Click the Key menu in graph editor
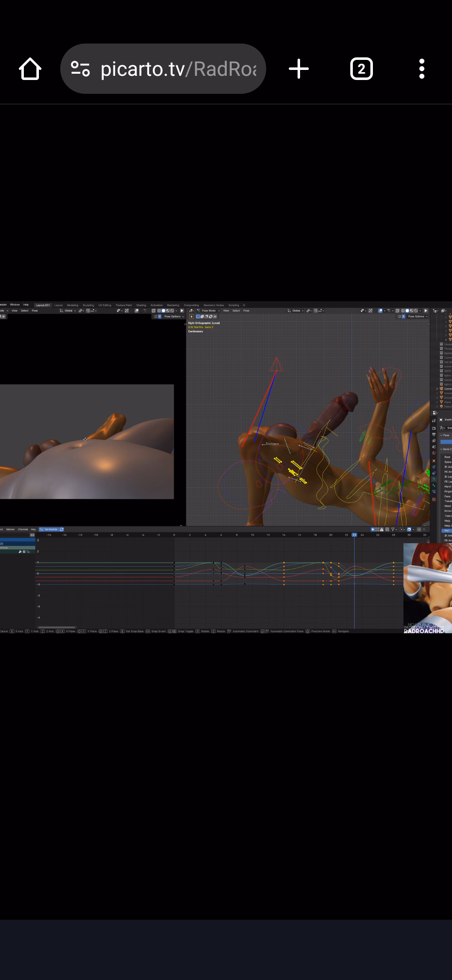The image size is (452, 980). click(x=33, y=529)
